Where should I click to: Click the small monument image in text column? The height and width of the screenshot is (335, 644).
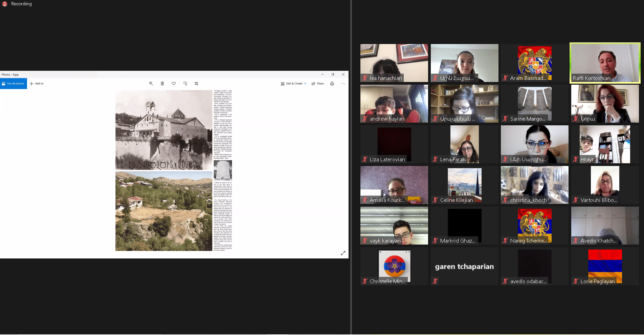[x=223, y=170]
